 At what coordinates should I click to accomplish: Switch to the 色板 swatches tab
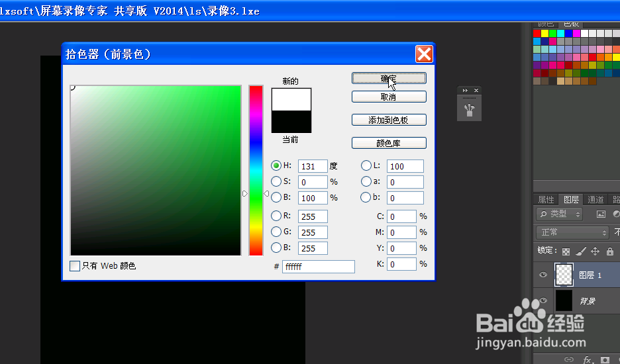tap(572, 24)
